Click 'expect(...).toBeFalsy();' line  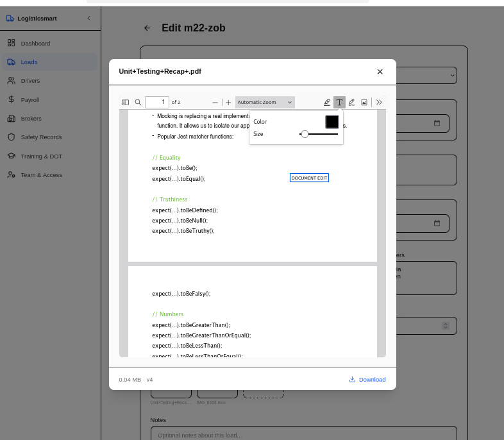[181, 294]
